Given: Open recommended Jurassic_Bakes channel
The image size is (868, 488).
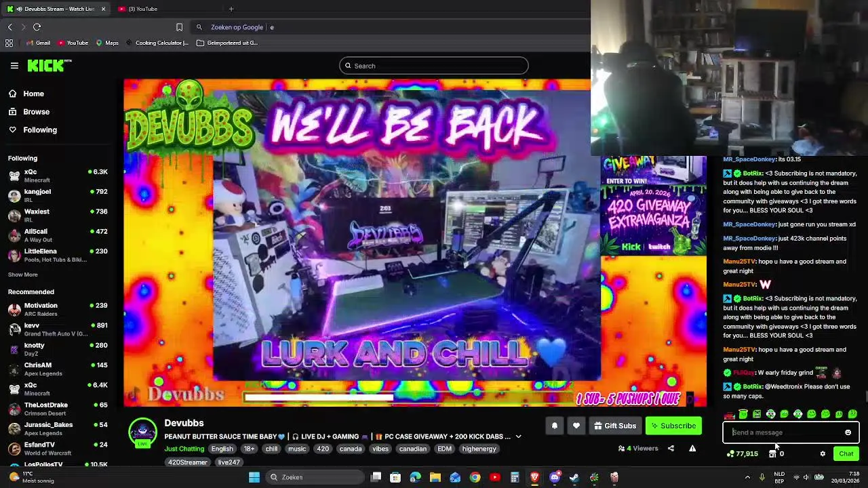Looking at the screenshot, I should (x=58, y=428).
